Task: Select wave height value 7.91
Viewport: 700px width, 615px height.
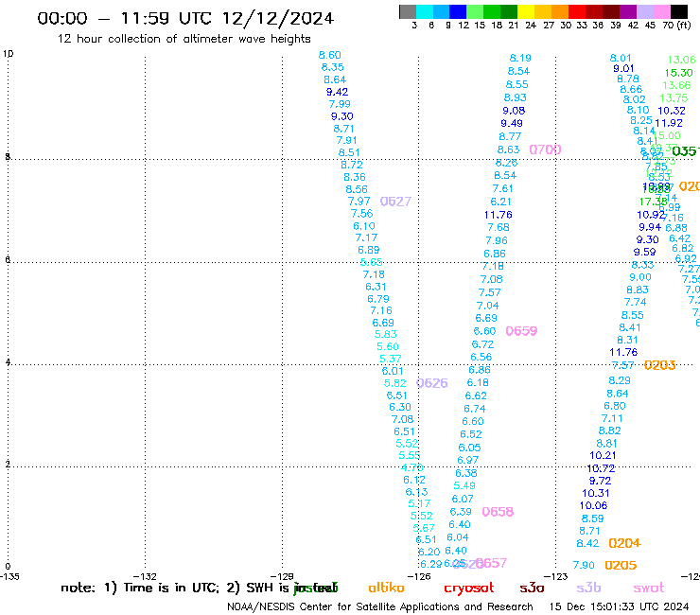Action: click(346, 141)
